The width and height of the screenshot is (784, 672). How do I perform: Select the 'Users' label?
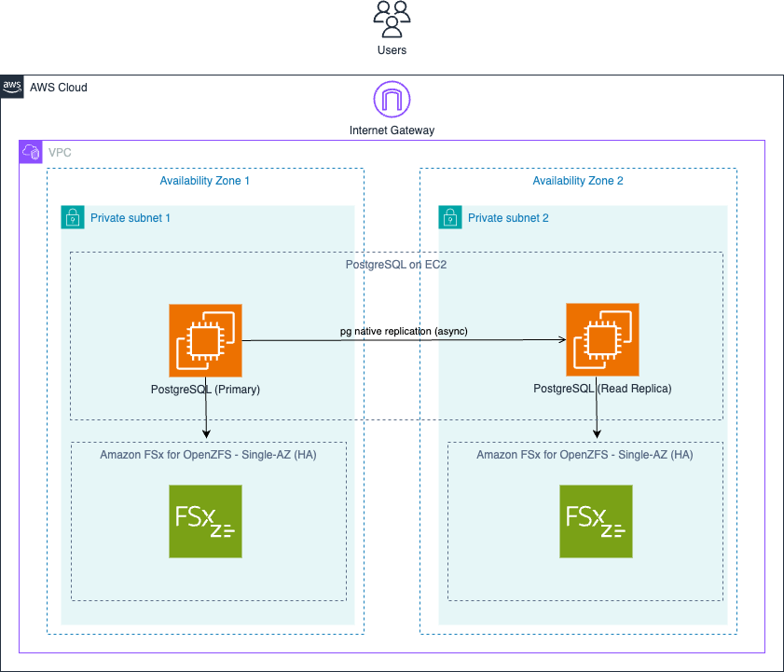click(392, 50)
